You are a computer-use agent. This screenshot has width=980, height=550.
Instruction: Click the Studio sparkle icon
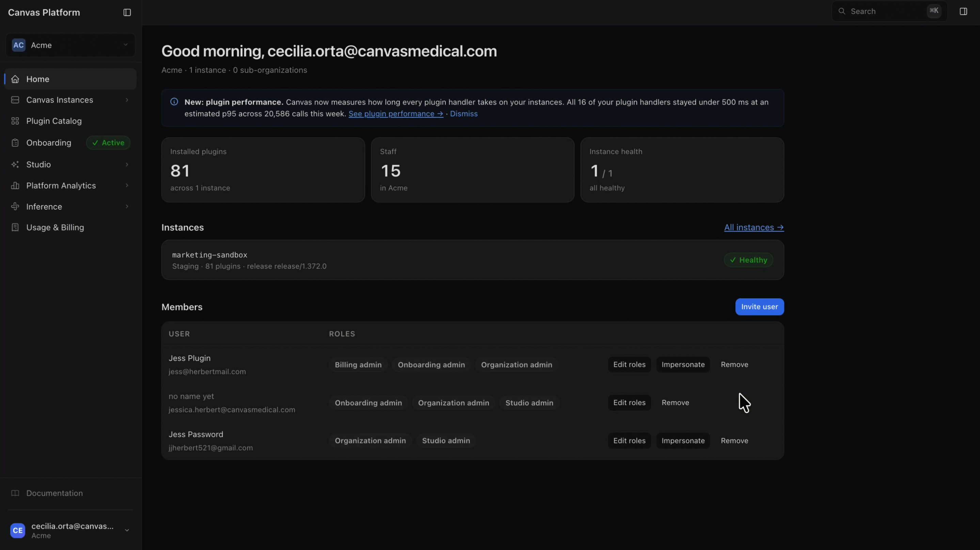click(x=15, y=164)
